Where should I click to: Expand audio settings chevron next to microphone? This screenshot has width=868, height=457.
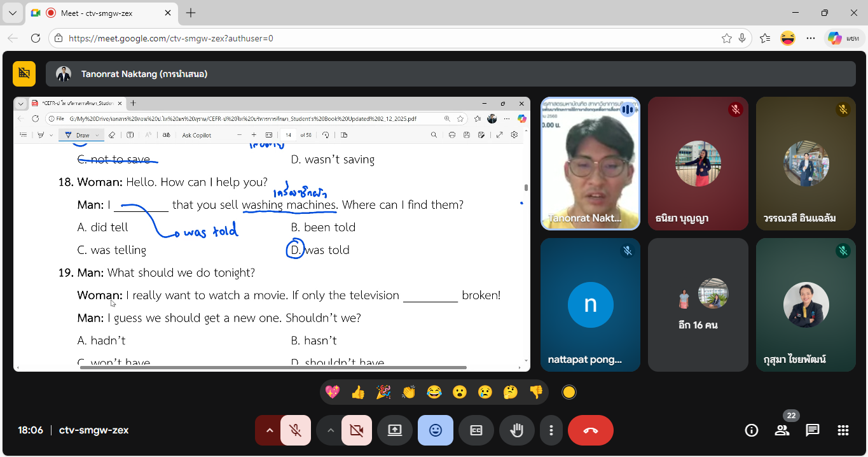269,430
